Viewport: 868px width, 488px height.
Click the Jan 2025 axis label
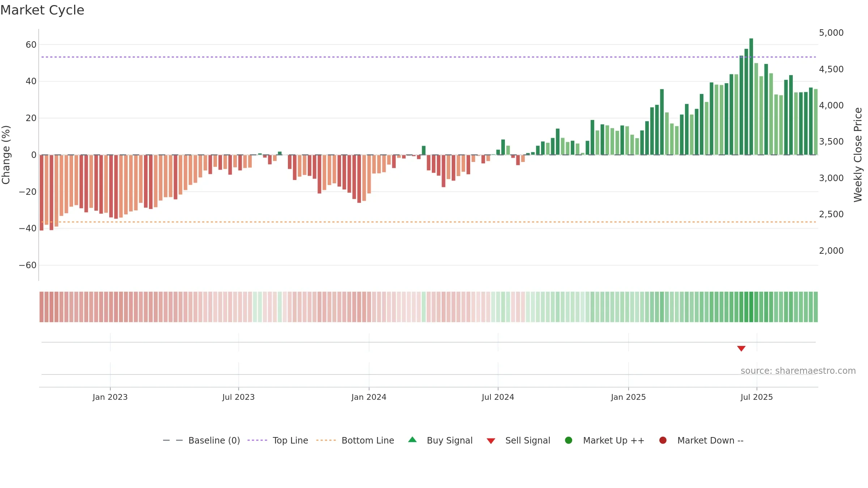[x=628, y=397]
